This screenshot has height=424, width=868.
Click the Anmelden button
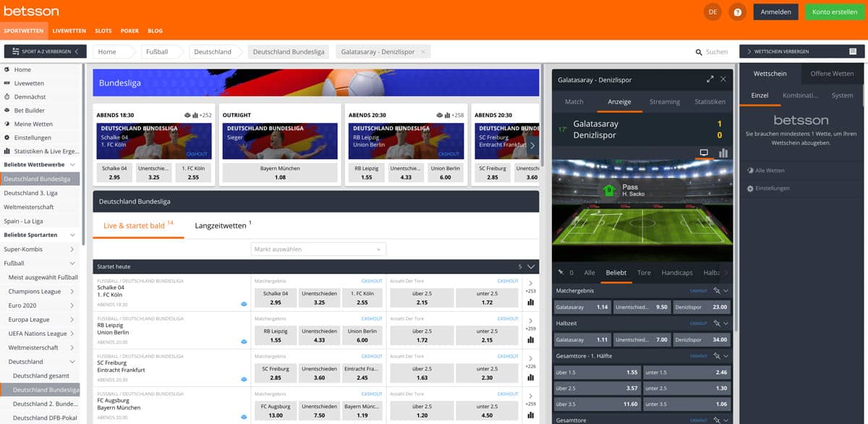(x=776, y=12)
